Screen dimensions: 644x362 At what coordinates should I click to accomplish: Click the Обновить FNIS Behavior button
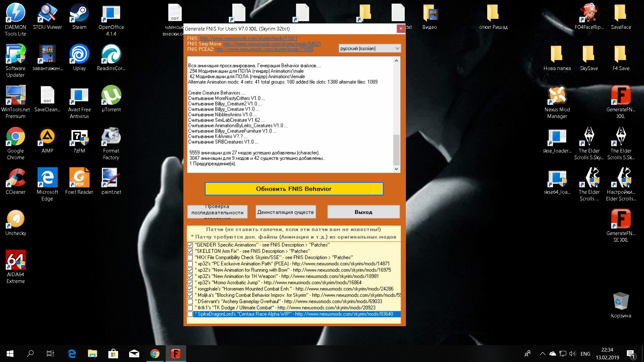tap(294, 189)
